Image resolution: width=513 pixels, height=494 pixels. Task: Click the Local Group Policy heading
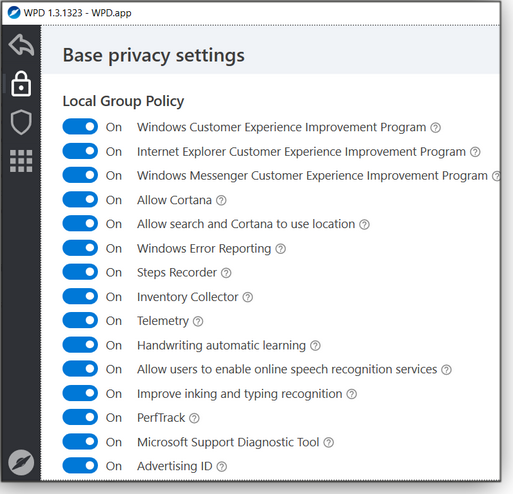[123, 101]
